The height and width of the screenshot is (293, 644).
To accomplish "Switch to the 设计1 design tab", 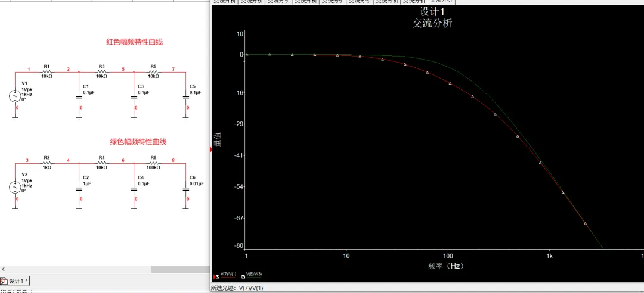I will click(16, 281).
